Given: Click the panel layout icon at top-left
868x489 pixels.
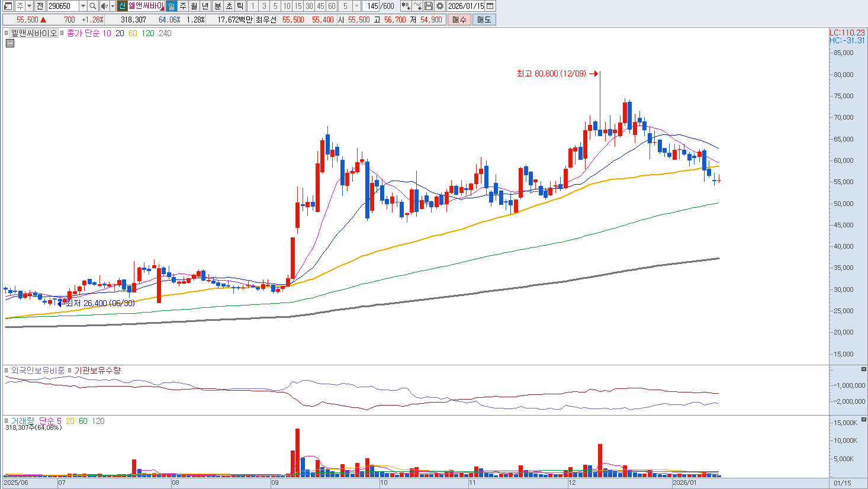Looking at the screenshot, I should tap(8, 6).
